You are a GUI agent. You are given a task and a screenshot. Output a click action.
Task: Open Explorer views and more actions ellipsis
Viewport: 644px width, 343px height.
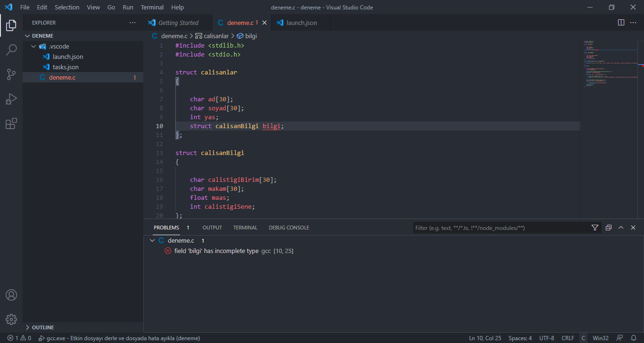pos(132,23)
